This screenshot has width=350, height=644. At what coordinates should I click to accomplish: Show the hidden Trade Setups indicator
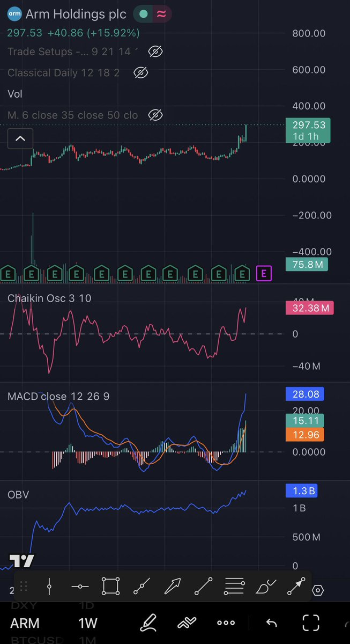155,52
